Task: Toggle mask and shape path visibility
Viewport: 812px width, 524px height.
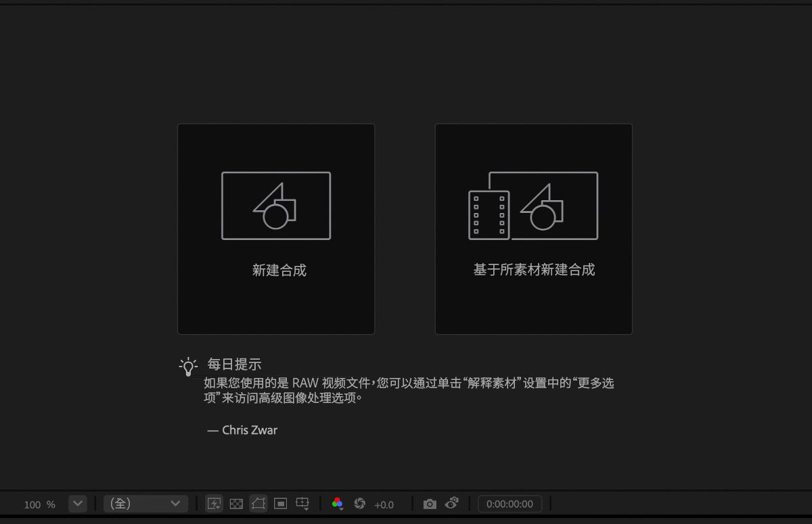Action: [x=258, y=504]
